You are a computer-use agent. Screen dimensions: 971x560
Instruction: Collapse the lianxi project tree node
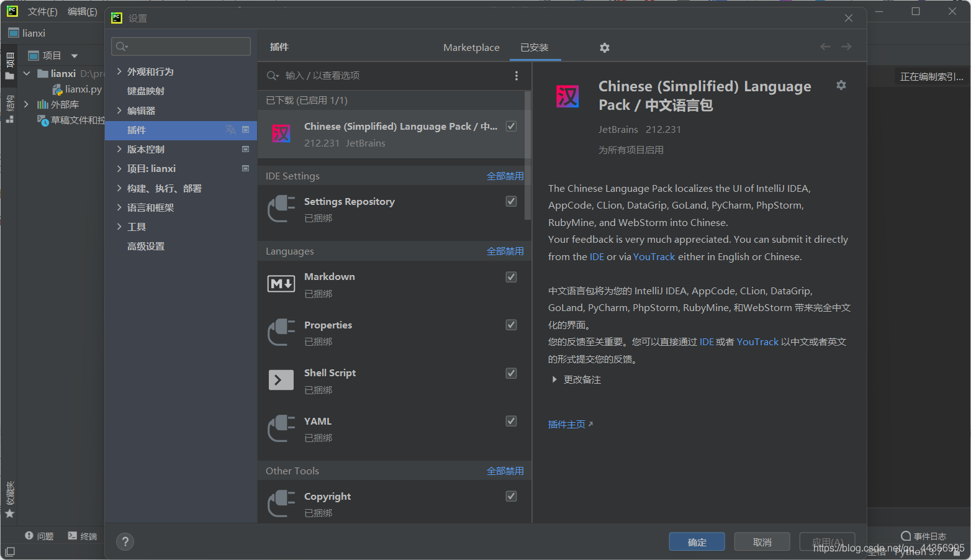pyautogui.click(x=26, y=73)
